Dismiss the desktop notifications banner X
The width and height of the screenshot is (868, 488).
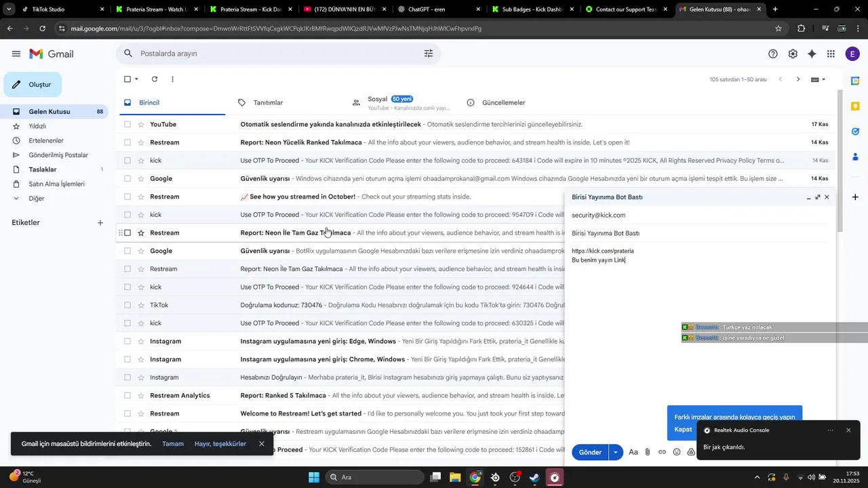click(261, 444)
